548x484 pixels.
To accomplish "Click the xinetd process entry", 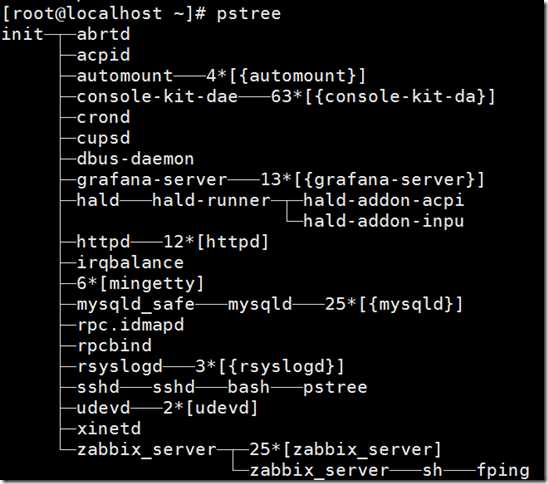I will (109, 429).
